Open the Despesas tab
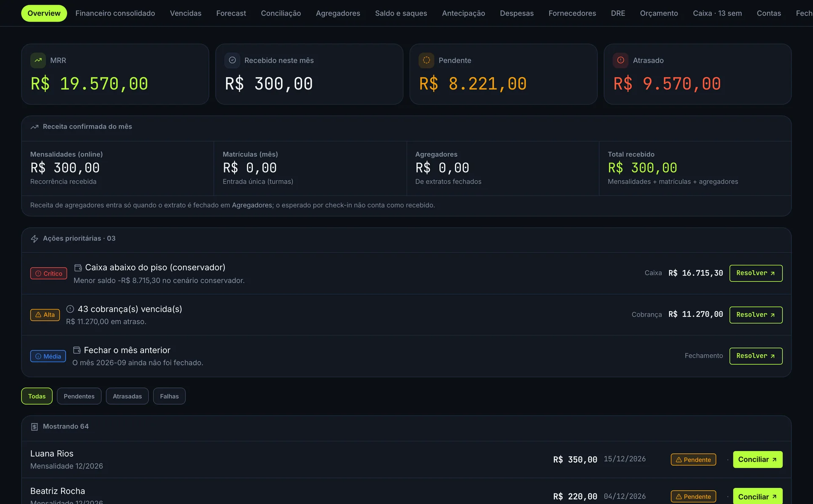This screenshot has height=504, width=813. [517, 13]
